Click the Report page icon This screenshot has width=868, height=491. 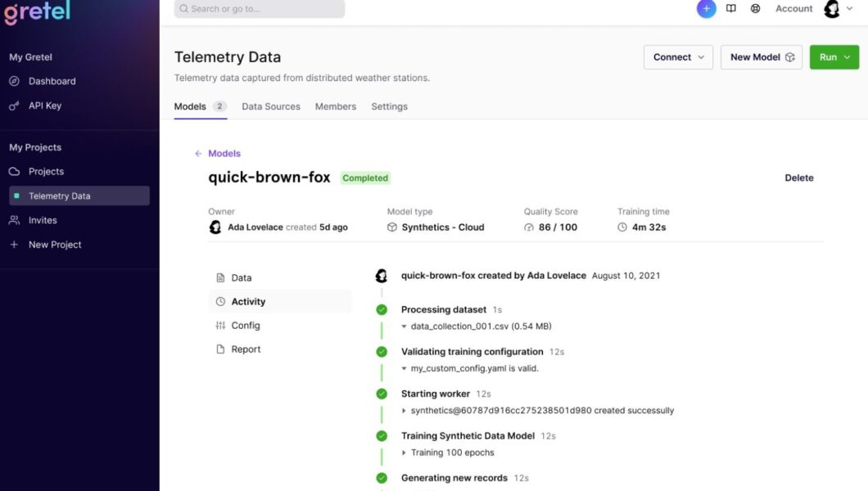[220, 349]
